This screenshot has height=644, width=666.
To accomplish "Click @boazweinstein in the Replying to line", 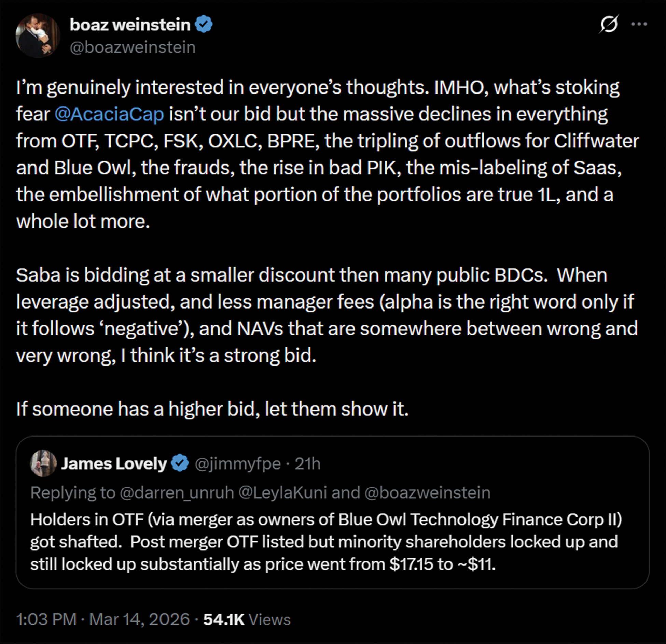I will point(427,492).
